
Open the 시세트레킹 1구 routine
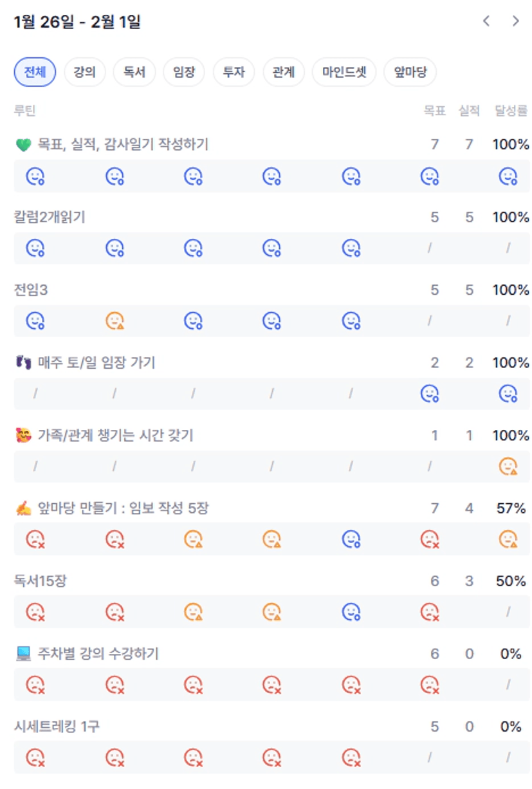tap(57, 727)
